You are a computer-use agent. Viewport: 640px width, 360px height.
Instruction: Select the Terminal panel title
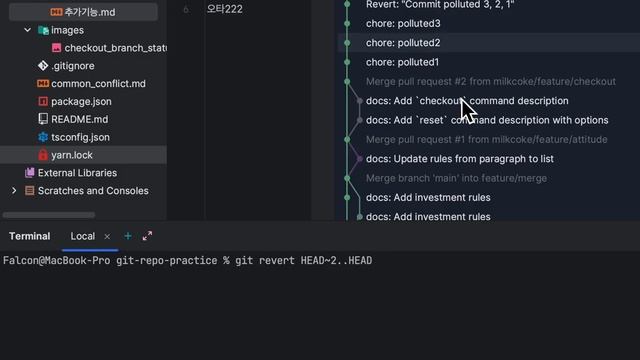coord(29,236)
